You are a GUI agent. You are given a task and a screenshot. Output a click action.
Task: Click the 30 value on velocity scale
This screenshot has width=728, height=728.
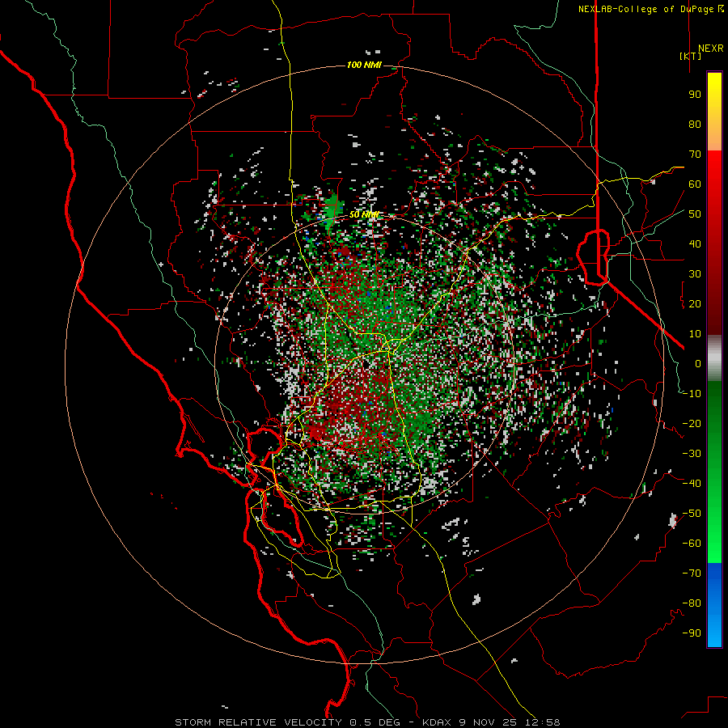click(x=695, y=274)
